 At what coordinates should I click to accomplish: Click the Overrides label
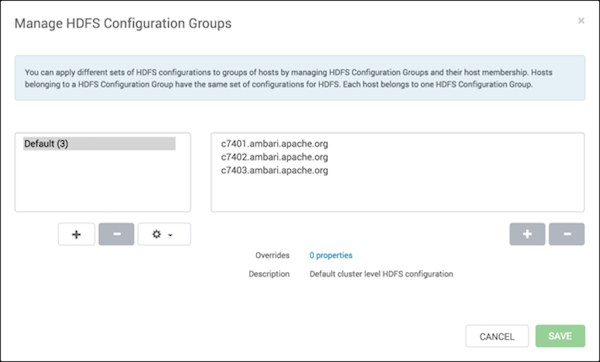[x=272, y=255]
